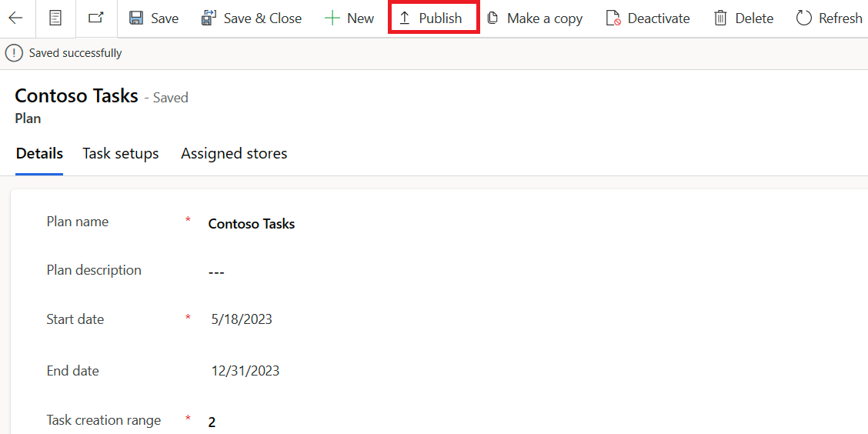
Task: Go back using the left arrow
Action: pos(15,18)
